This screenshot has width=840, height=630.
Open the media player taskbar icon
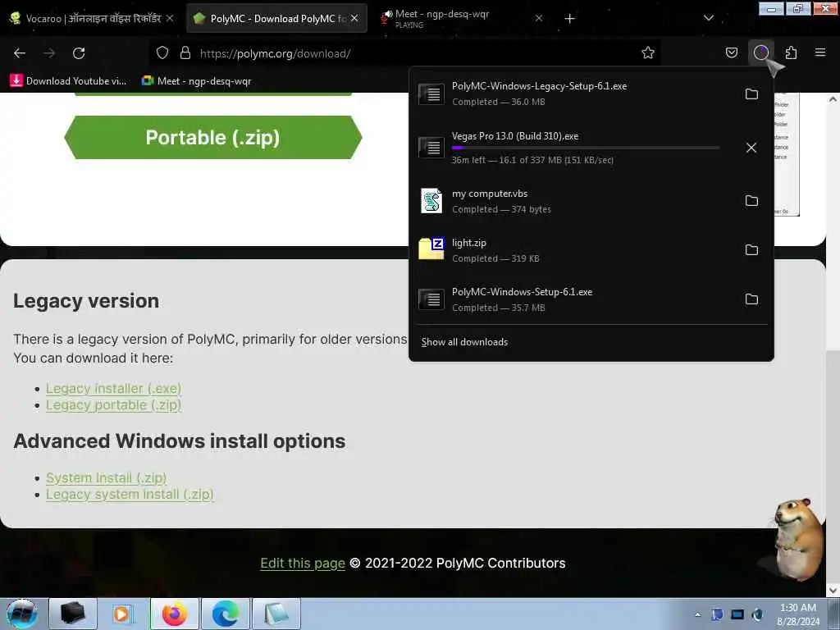pos(123,614)
